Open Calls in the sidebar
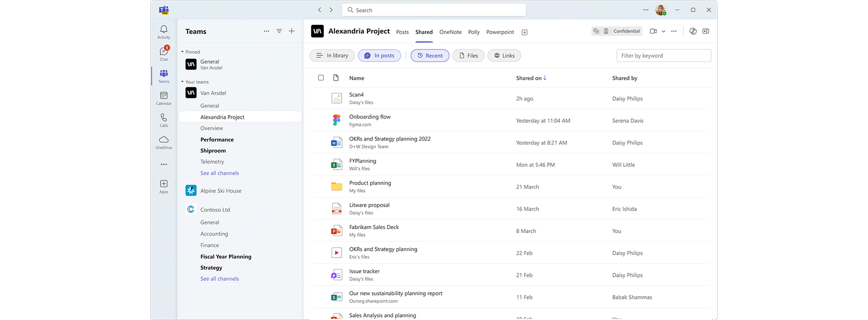 tap(163, 120)
